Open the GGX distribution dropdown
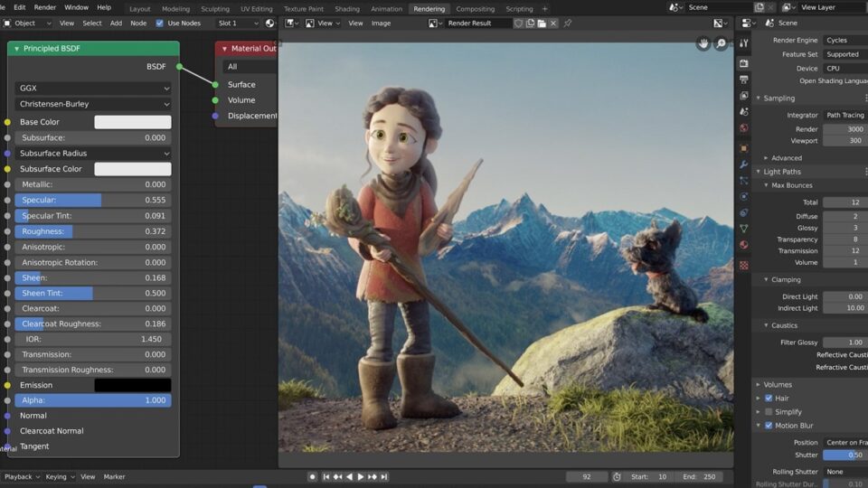This screenshot has height=488, width=868. pyautogui.click(x=93, y=88)
